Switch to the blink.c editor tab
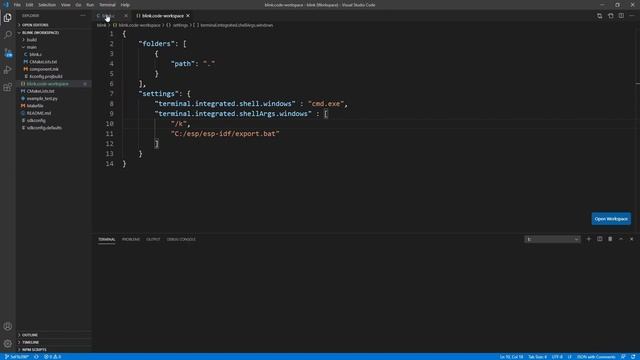Image resolution: width=640 pixels, height=360 pixels. pos(112,16)
